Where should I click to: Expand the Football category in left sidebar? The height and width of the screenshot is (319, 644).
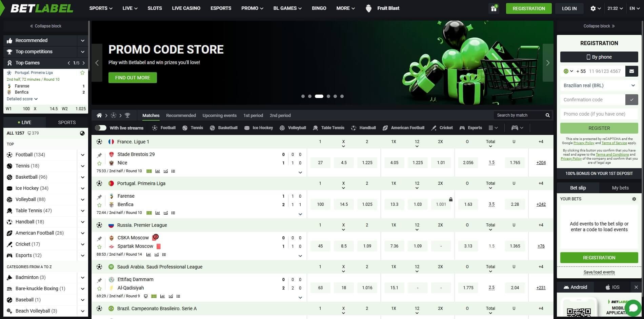[82, 155]
